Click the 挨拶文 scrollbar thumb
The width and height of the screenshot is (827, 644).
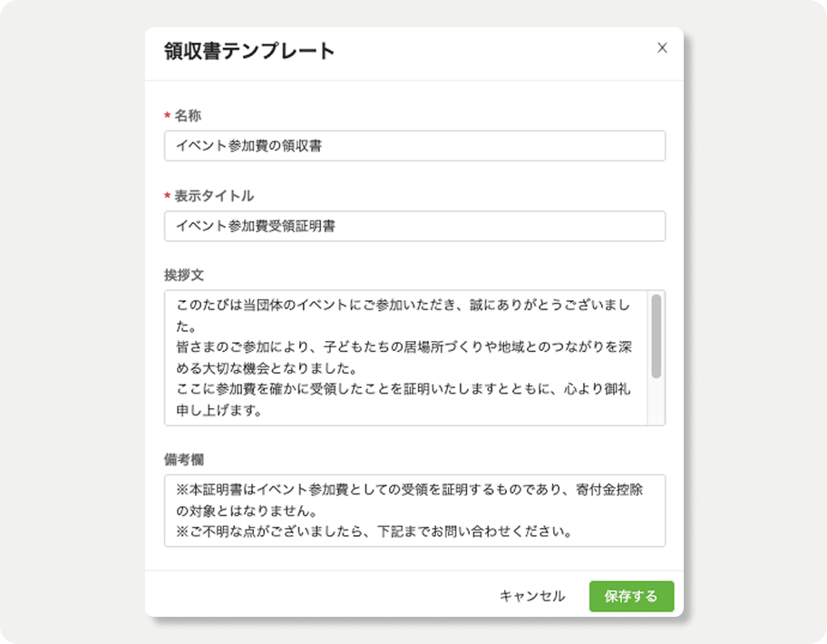657,336
